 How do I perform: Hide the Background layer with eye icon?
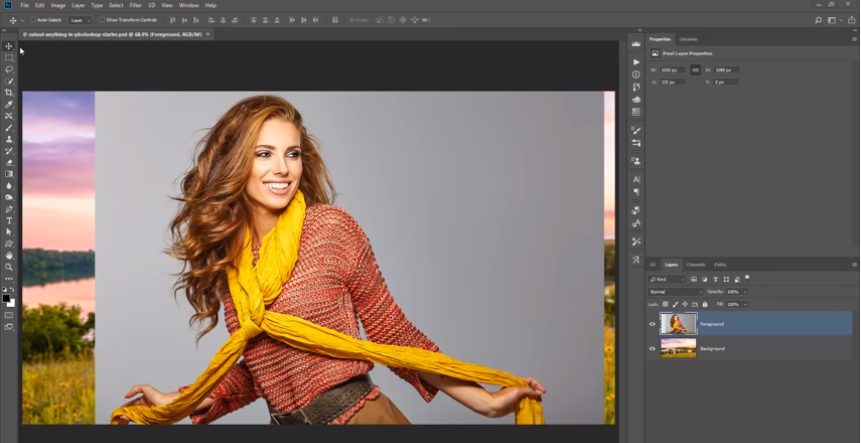point(653,348)
